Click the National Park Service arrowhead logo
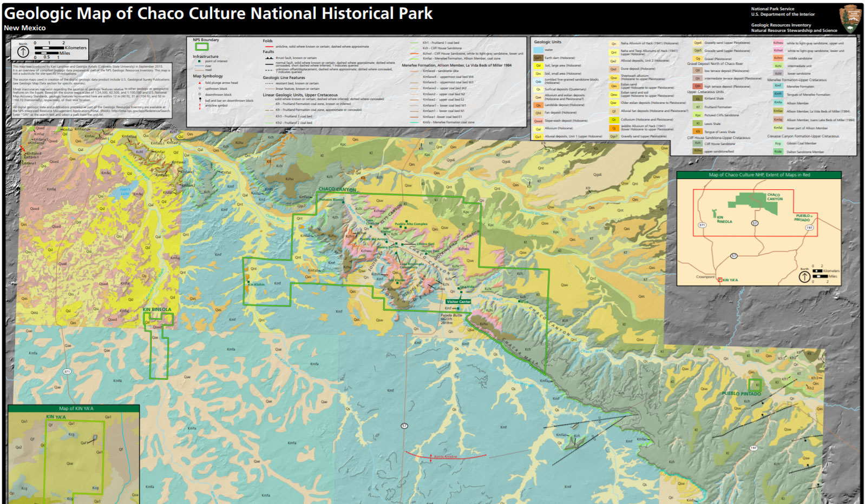The image size is (865, 504). 850,19
